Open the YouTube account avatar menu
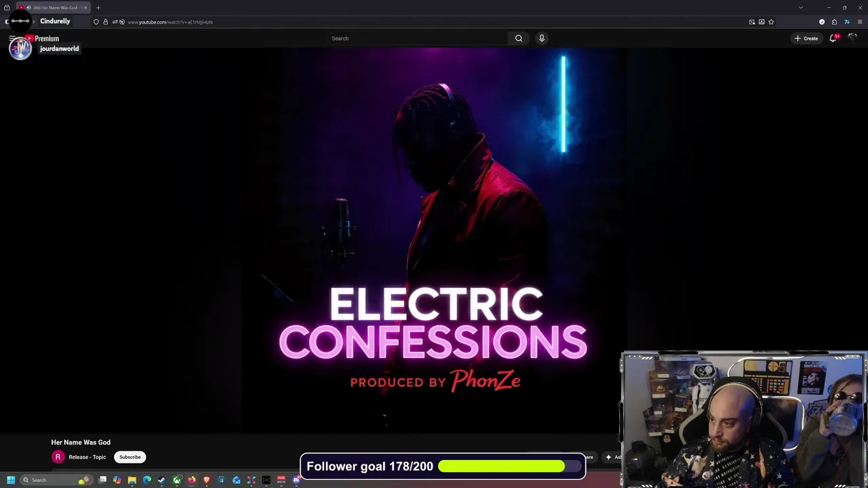Image resolution: width=868 pixels, height=488 pixels. pos(852,38)
